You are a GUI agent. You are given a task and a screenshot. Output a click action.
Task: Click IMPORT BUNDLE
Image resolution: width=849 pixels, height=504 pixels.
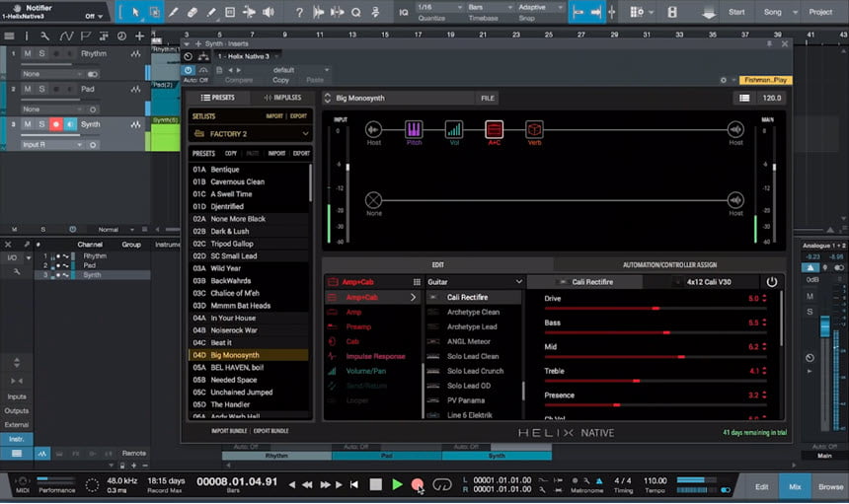229,431
